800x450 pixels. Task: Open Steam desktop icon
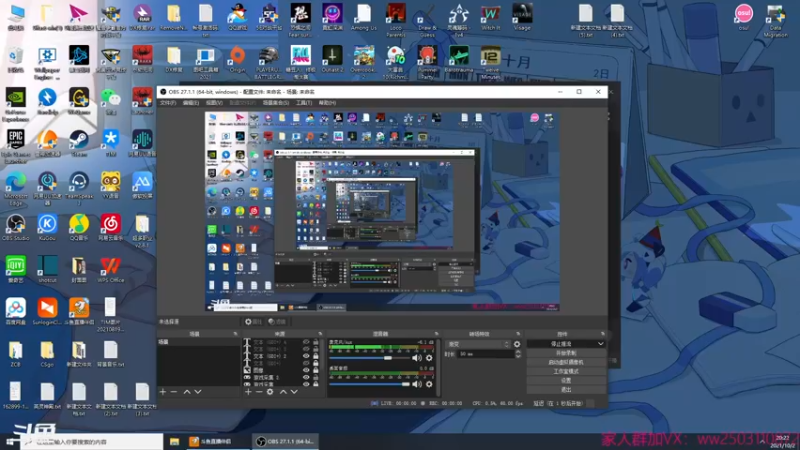[x=79, y=143]
